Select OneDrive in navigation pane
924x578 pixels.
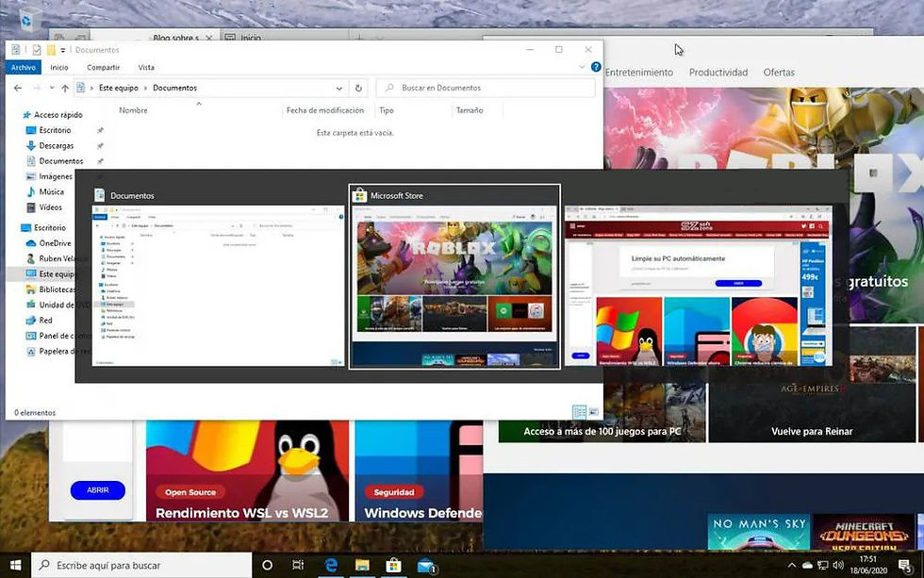[55, 243]
